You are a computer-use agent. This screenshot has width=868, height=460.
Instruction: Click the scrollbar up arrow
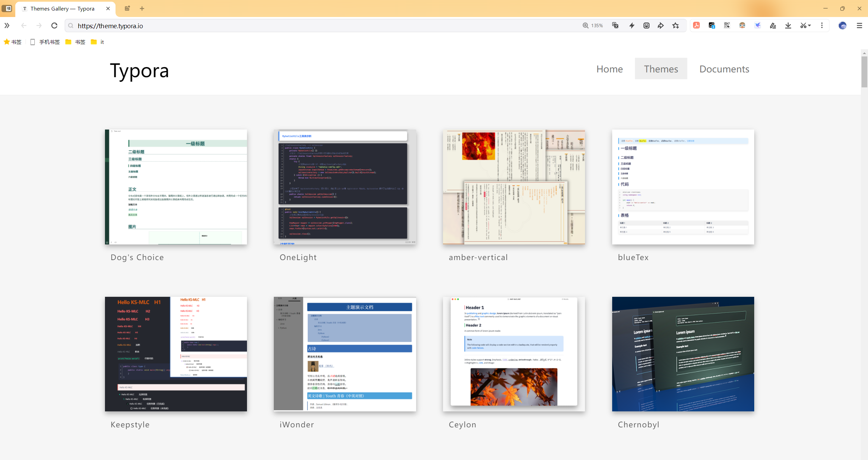(864, 53)
